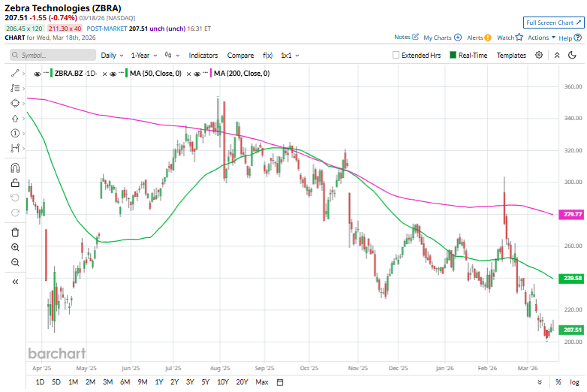Viewport: 587px width, 392px height.
Task: Zoom out using the magnifier minus icon
Action: (x=15, y=262)
